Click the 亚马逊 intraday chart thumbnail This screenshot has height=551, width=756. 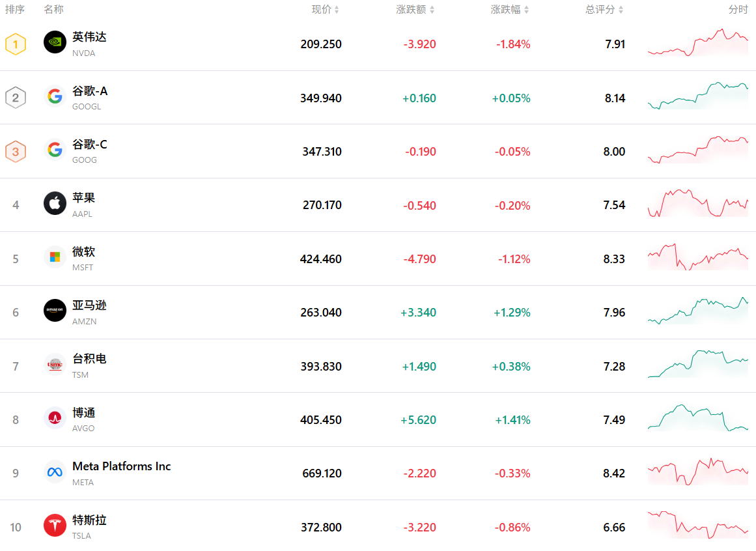tap(697, 311)
